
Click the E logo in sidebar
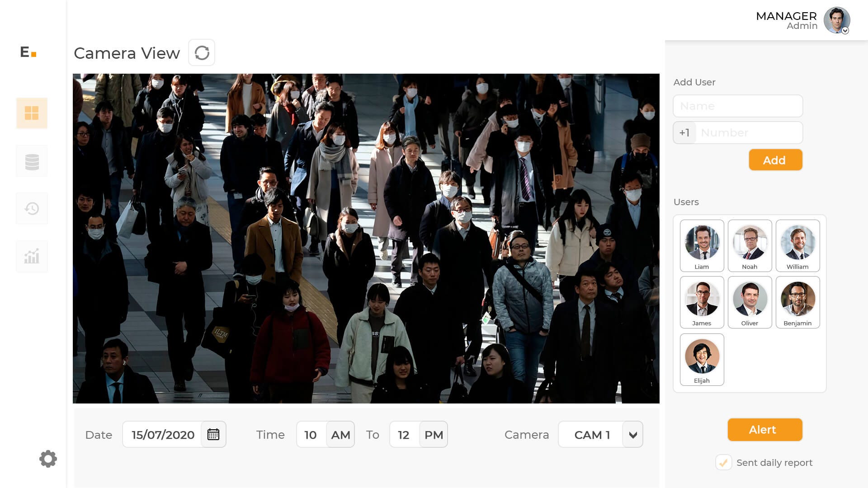(x=28, y=52)
